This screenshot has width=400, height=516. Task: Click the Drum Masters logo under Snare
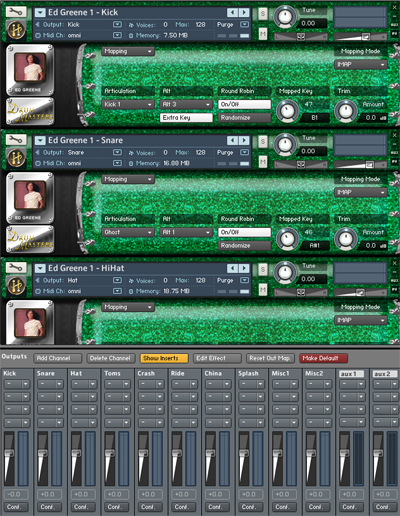click(30, 239)
